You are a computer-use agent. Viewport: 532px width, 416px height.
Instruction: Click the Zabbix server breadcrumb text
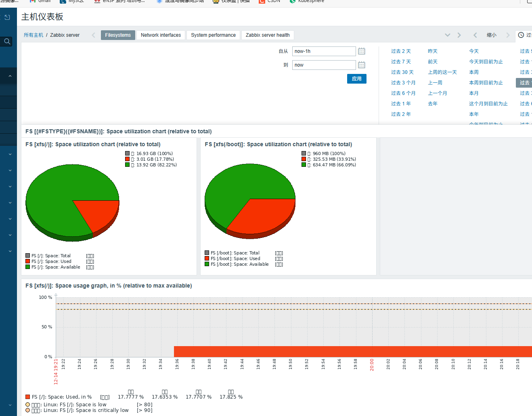coord(65,35)
